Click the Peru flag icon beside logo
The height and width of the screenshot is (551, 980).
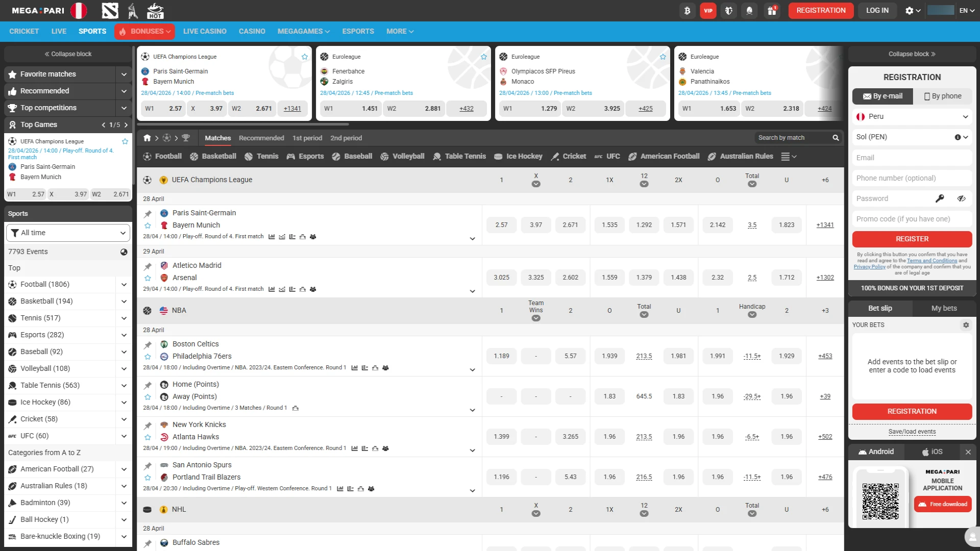[79, 10]
